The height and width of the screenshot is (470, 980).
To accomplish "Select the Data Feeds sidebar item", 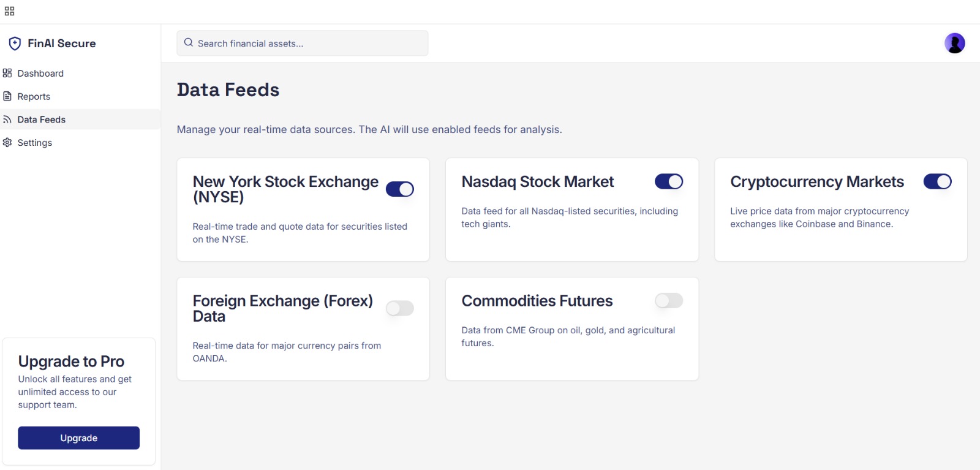I will point(42,119).
